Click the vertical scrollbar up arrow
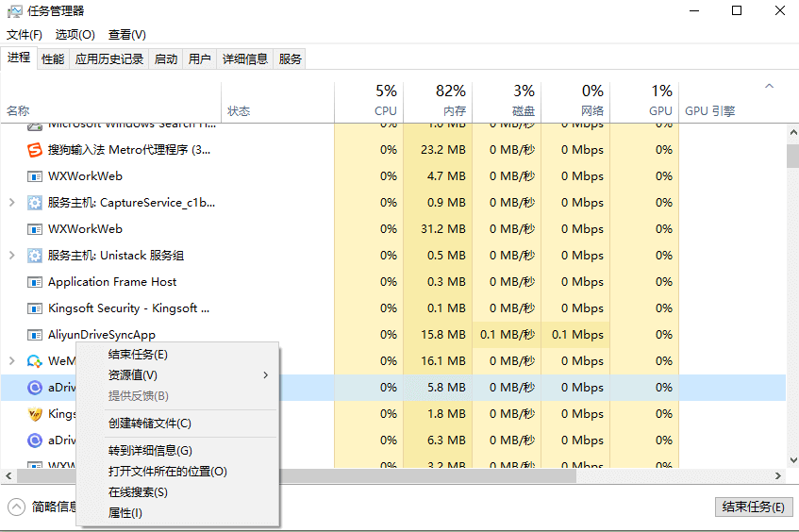This screenshot has width=799, height=532. tap(793, 132)
